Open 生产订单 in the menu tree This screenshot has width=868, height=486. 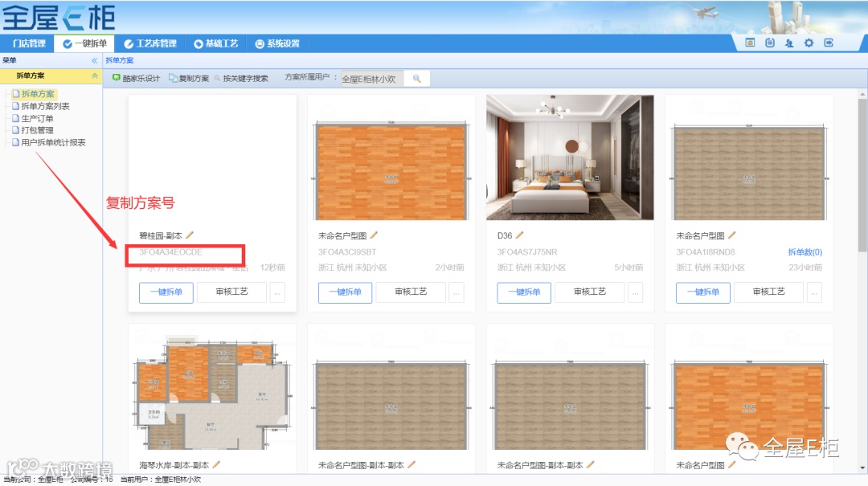tap(33, 118)
